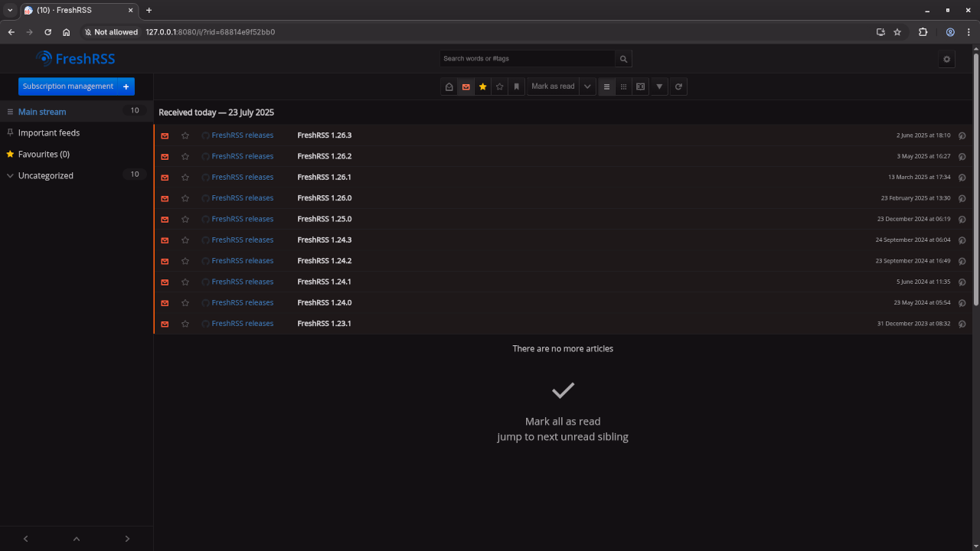Image resolution: width=980 pixels, height=551 pixels.
Task: Open FreshRSS releases feed link in 1.26.2 row
Action: pos(237,156)
